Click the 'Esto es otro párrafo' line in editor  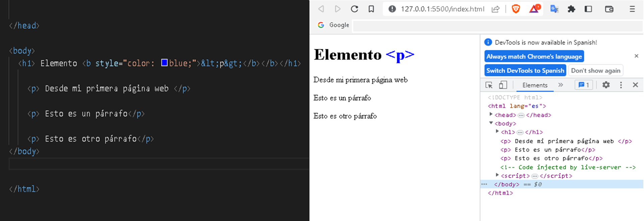(x=91, y=139)
